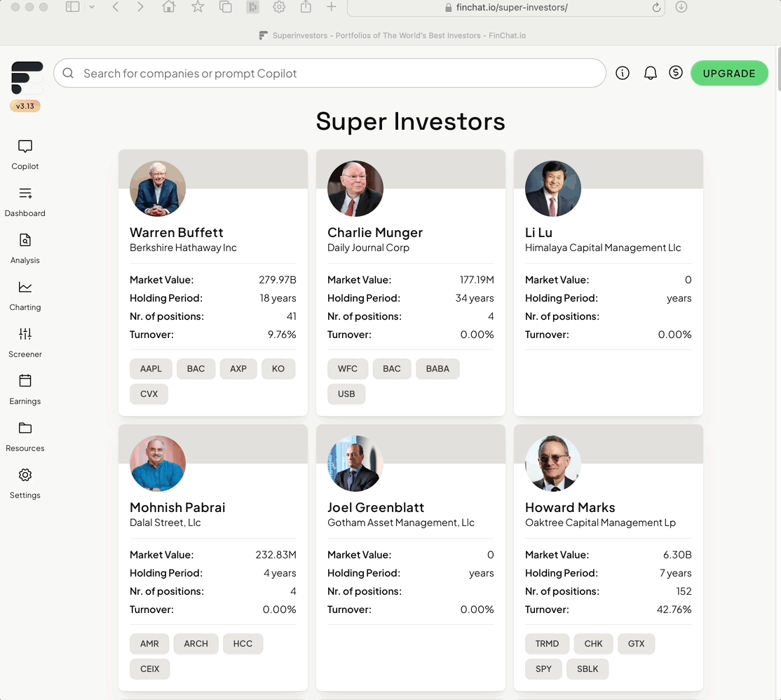This screenshot has height=700, width=781.
Task: Click the magnifier icon in search bar
Action: pyautogui.click(x=68, y=73)
